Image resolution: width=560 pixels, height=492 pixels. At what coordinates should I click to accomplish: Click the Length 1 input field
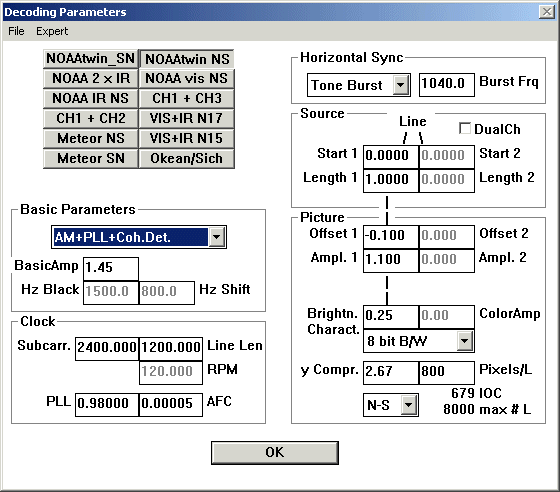coord(391,181)
